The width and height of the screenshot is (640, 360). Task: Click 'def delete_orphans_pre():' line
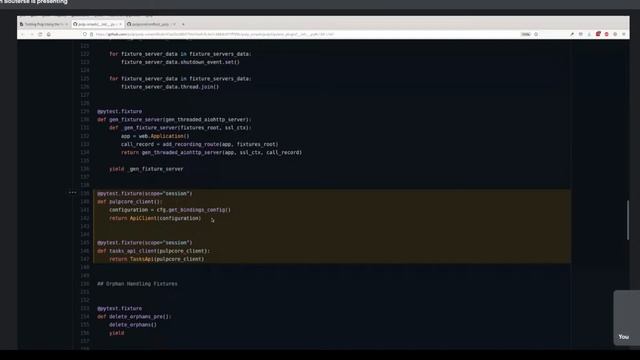[134, 317]
